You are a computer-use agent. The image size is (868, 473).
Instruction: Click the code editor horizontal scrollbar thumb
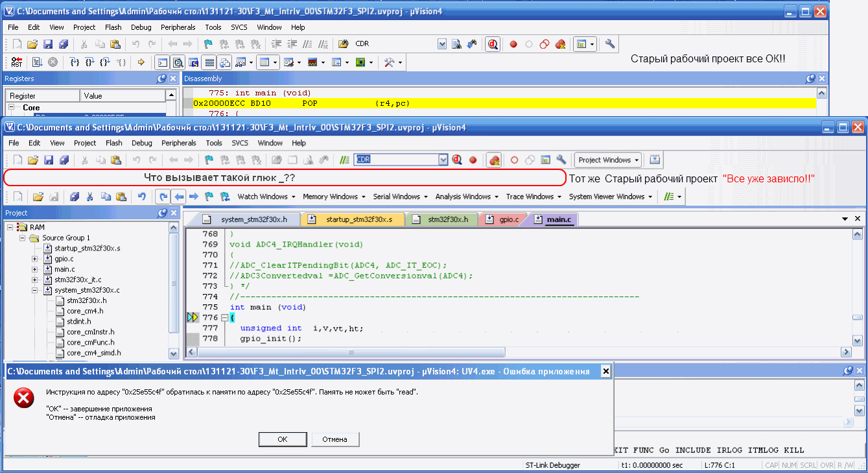coord(351,352)
